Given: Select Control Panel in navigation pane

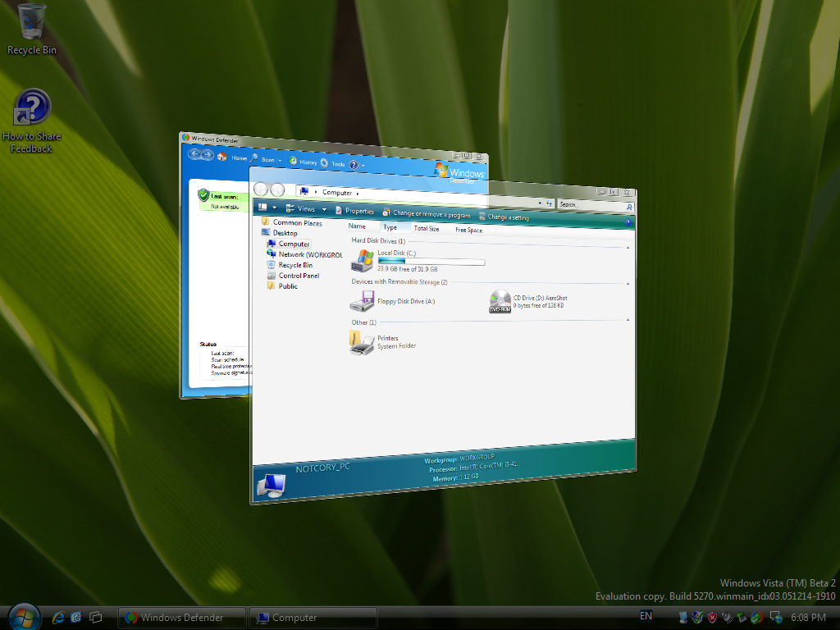Looking at the screenshot, I should [x=293, y=276].
